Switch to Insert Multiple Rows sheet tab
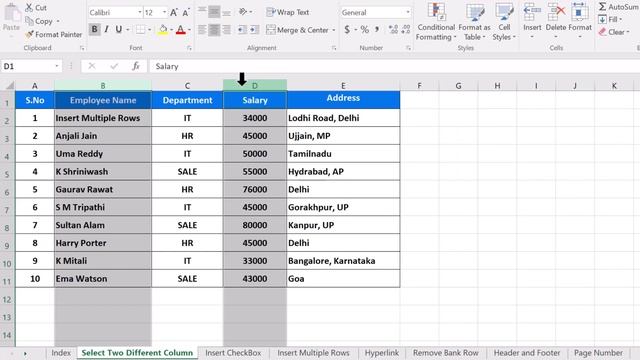 click(313, 353)
